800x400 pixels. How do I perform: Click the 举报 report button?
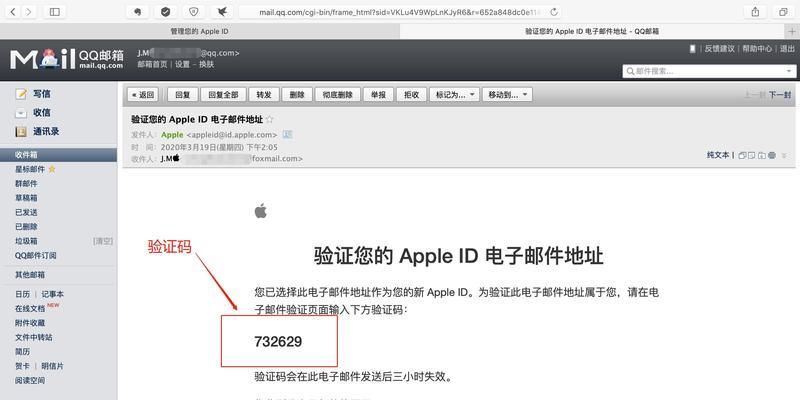tap(379, 94)
